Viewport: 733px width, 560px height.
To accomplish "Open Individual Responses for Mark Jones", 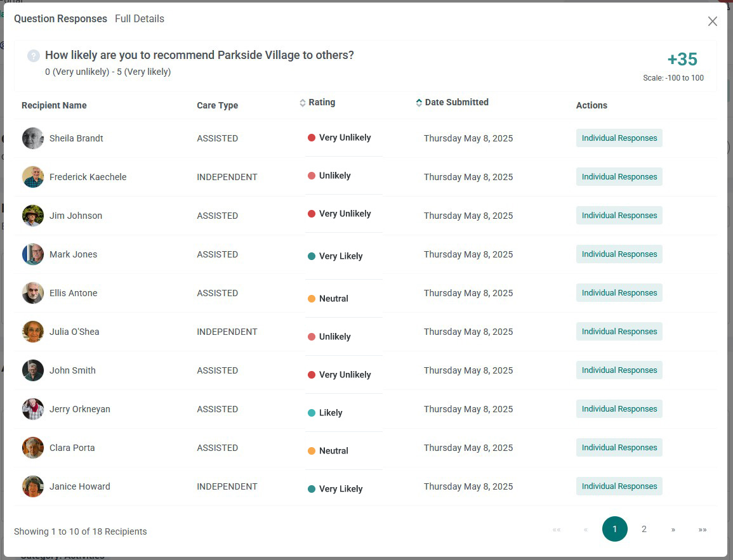I will (619, 254).
